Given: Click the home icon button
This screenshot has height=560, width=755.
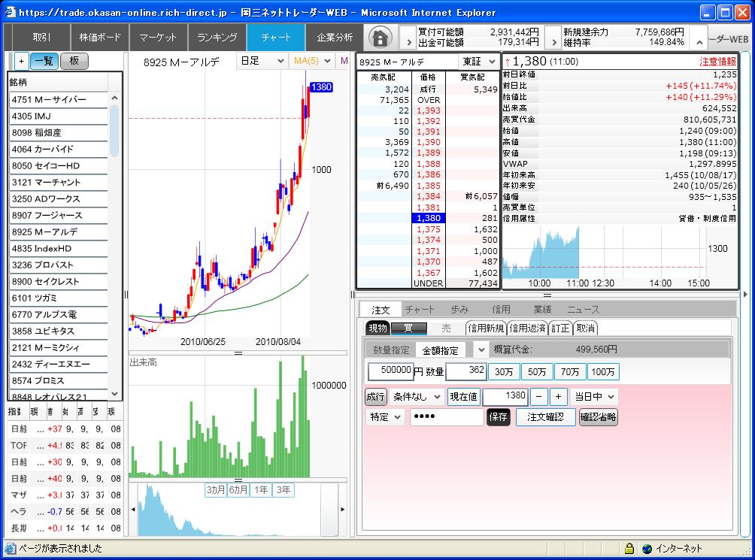Looking at the screenshot, I should (381, 37).
